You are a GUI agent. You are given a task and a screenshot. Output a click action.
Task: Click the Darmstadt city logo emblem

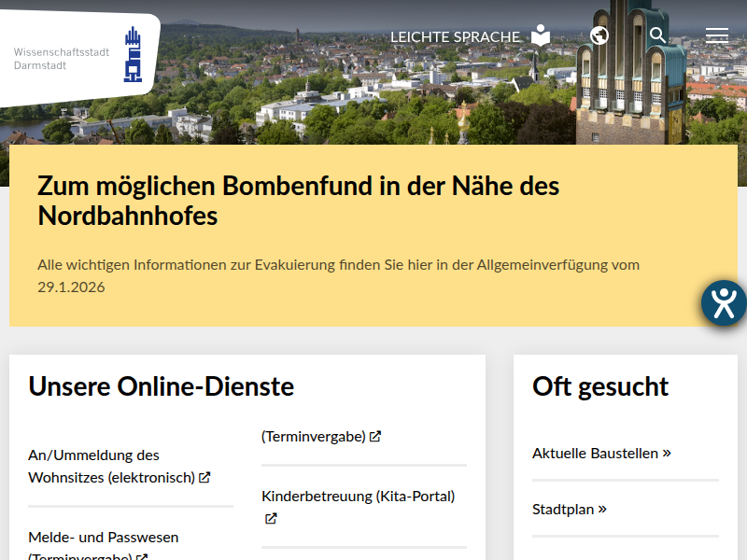coord(134,54)
